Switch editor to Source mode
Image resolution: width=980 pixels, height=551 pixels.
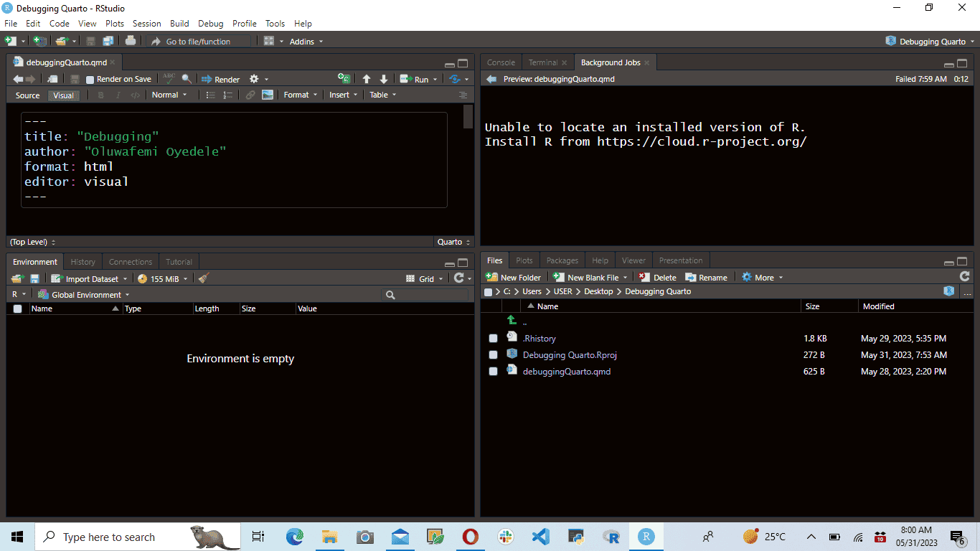tap(27, 94)
